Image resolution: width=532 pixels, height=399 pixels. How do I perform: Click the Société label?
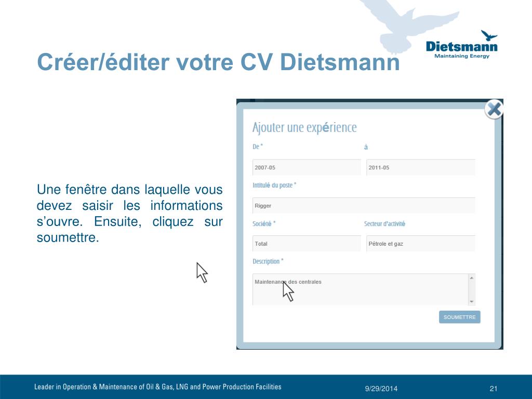click(x=264, y=223)
